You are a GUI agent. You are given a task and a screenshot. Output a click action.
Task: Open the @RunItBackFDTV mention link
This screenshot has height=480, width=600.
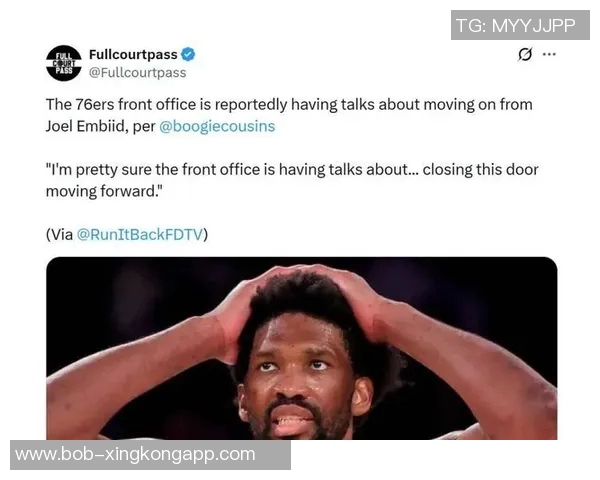pos(140,234)
